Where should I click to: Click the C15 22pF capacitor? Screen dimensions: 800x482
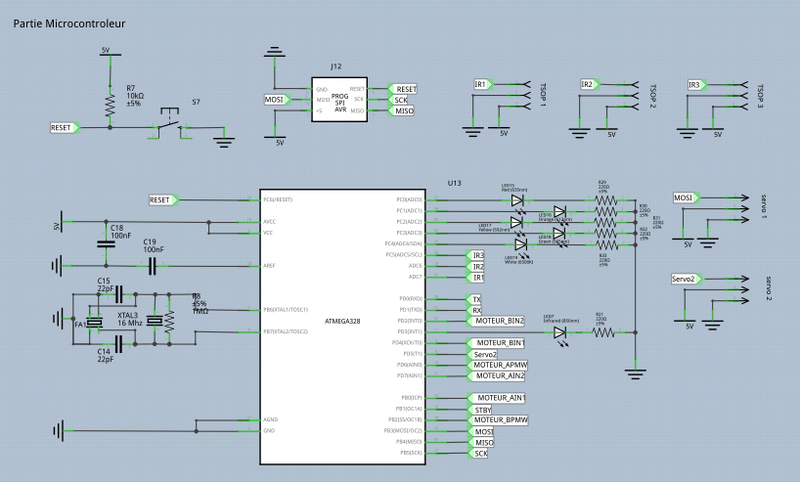tap(119, 294)
